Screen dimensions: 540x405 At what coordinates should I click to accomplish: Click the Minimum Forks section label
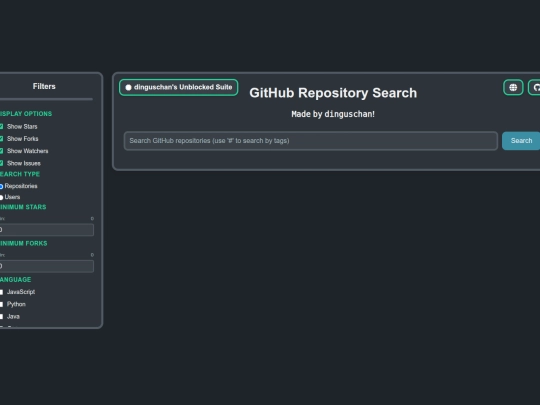23,243
